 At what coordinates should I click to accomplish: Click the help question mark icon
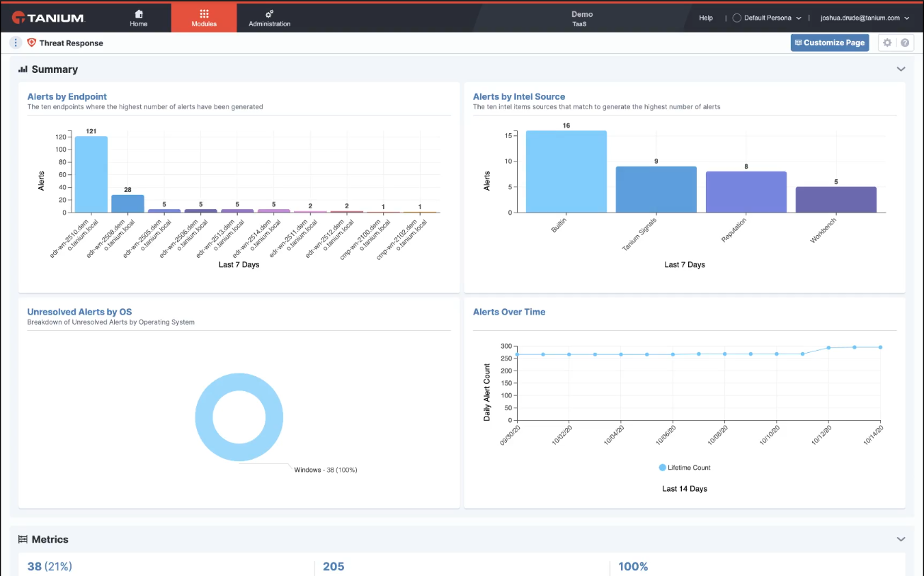click(905, 43)
